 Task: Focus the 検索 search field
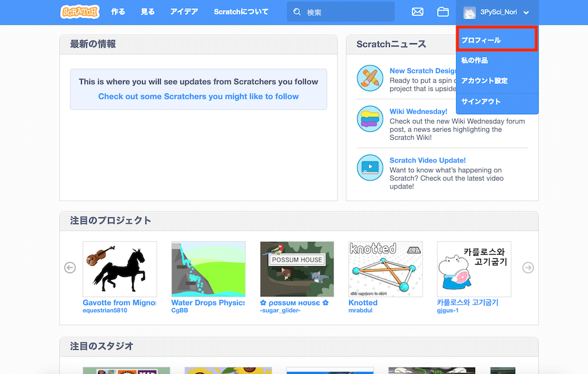point(341,12)
